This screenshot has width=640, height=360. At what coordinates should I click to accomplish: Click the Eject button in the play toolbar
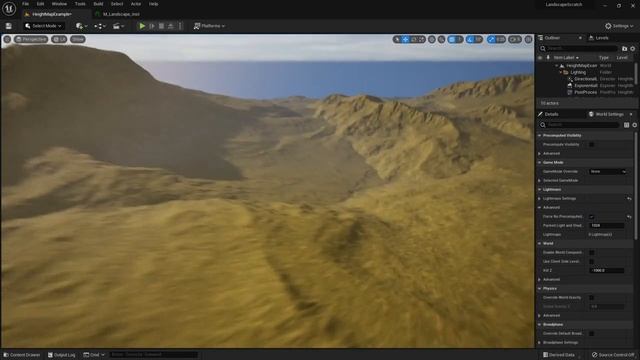pos(171,26)
